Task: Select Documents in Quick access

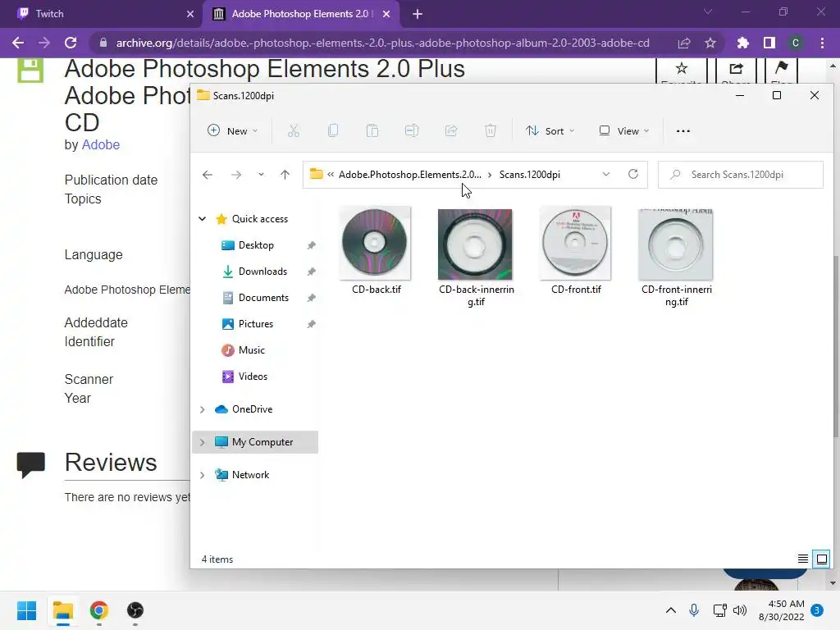Action: click(263, 297)
